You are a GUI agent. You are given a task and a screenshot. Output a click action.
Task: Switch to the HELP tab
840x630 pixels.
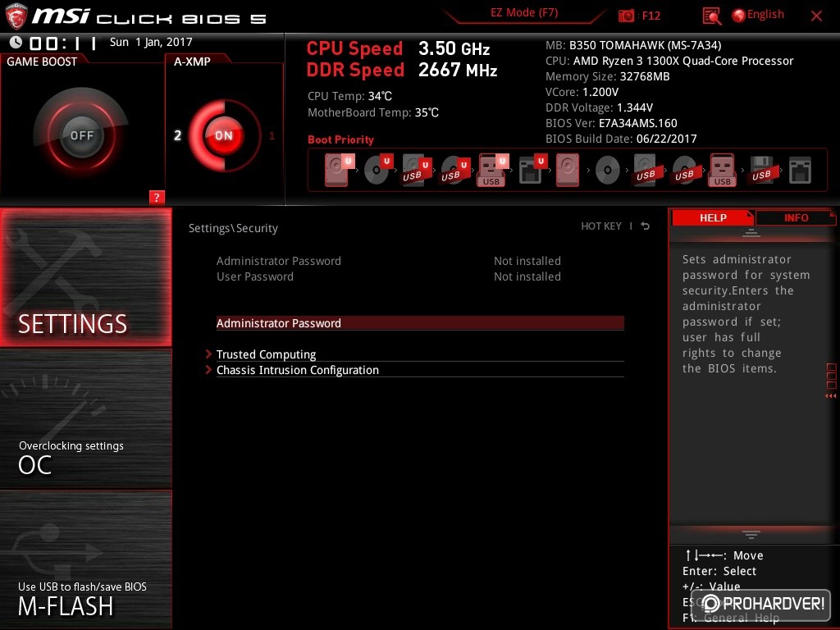(x=713, y=217)
